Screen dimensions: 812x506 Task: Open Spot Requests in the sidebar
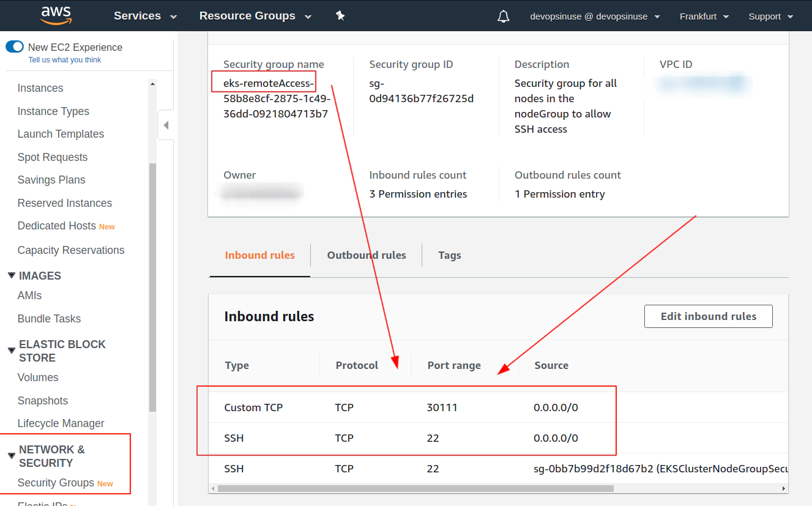(53, 157)
